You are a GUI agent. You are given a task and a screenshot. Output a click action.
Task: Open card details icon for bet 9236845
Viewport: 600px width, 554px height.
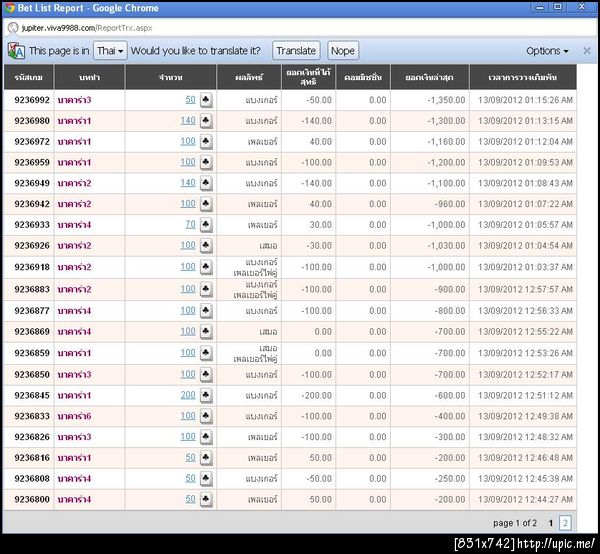point(206,395)
